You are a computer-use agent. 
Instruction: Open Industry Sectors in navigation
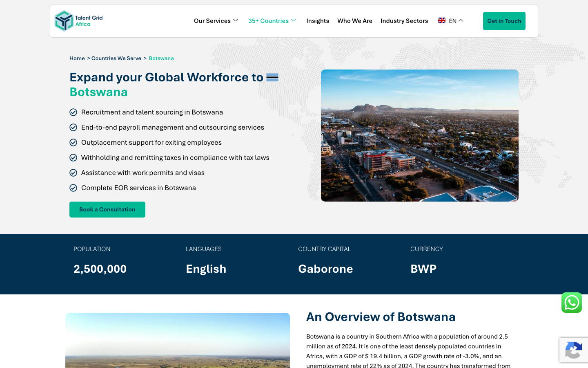404,21
